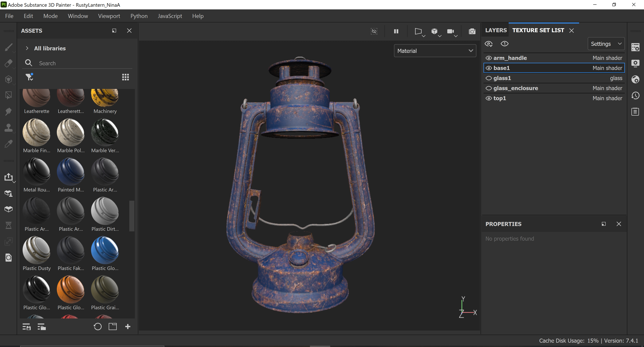The image size is (644, 347).
Task: Close the Assets panel
Action: [x=129, y=31]
